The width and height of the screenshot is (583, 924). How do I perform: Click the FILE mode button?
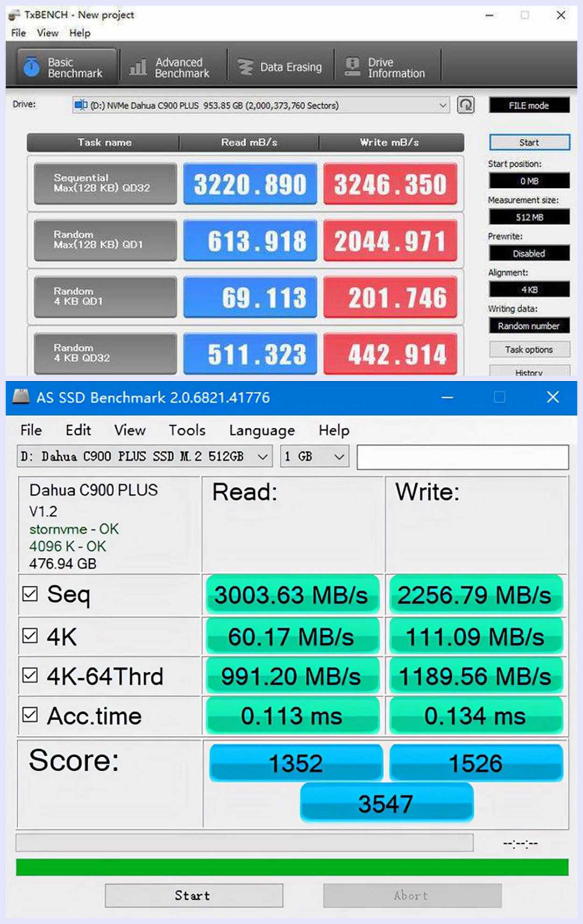[x=529, y=105]
